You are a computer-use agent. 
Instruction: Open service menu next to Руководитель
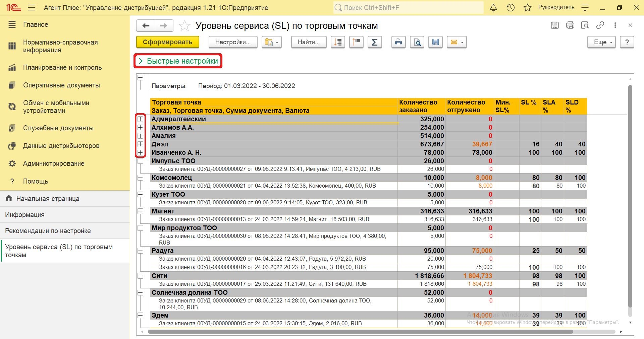585,7
